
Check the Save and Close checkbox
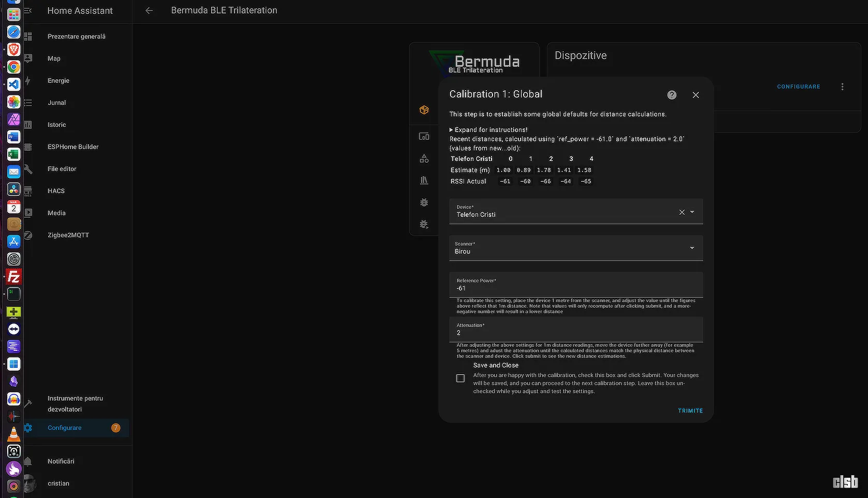460,378
